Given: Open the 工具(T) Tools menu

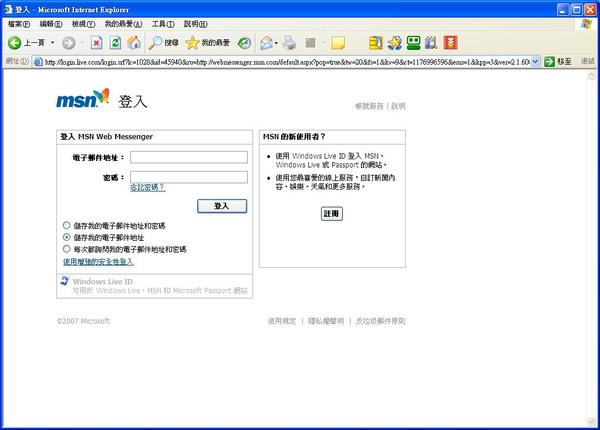Looking at the screenshot, I should 163,24.
